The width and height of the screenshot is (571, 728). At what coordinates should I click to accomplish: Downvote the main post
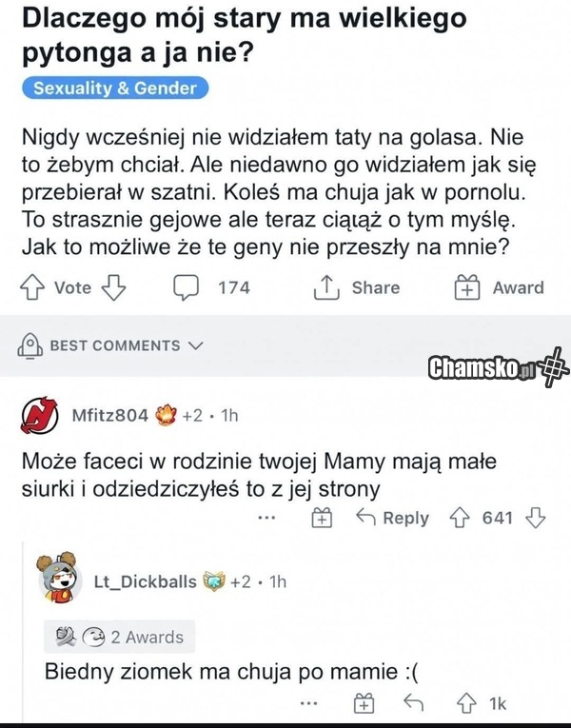114,287
